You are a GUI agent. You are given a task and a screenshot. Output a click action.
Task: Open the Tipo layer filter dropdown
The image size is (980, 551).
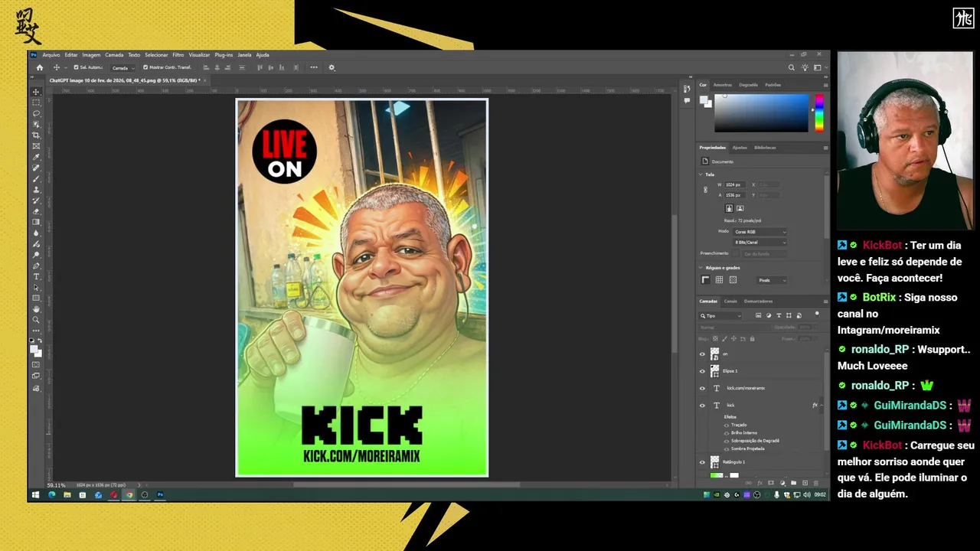(720, 315)
